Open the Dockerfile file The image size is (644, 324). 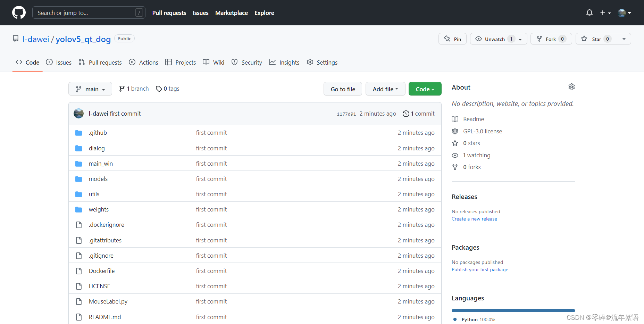(102, 271)
